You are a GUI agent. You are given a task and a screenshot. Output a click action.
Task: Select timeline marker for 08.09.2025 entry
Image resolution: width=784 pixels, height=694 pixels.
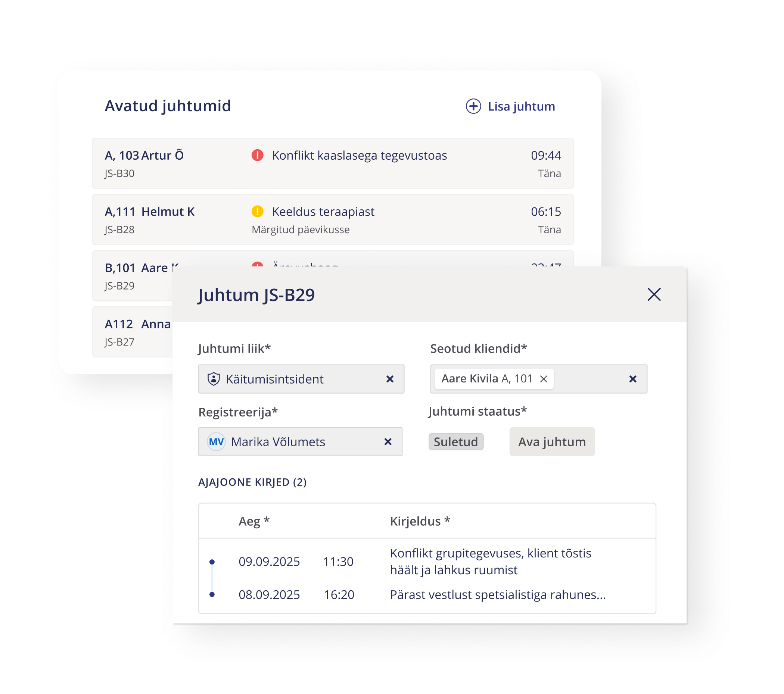click(x=212, y=594)
